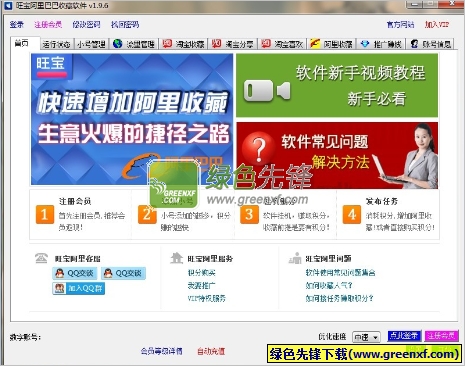Switch to the 账号信息 tab
This screenshot has height=366, width=465.
(430, 44)
